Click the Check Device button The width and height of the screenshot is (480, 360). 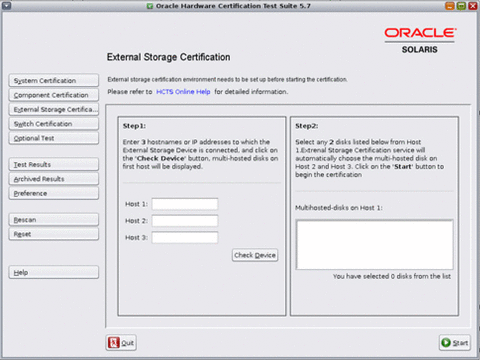(255, 255)
